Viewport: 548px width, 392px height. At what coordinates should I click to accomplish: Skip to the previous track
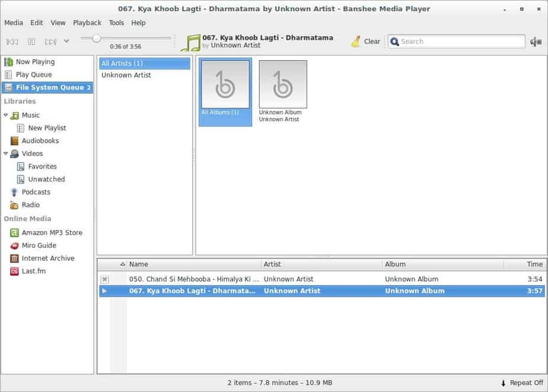12,42
